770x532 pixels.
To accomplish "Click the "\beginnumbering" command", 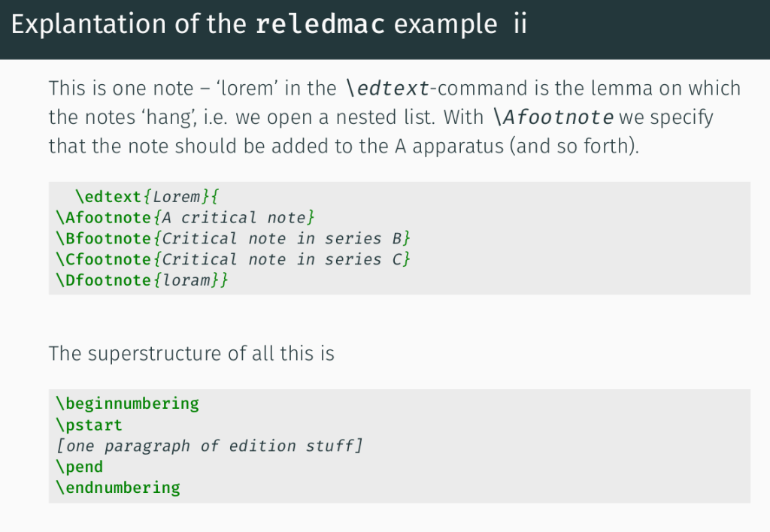I will [127, 404].
